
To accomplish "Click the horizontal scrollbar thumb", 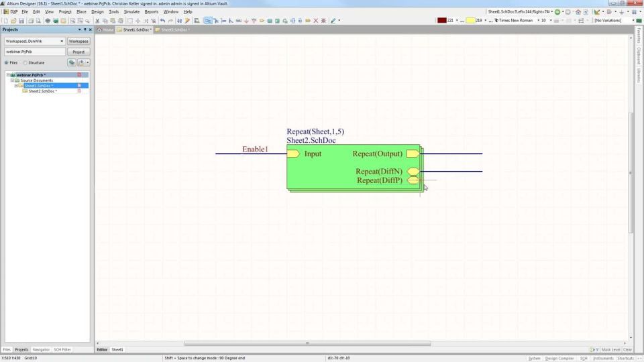I will point(307,343).
